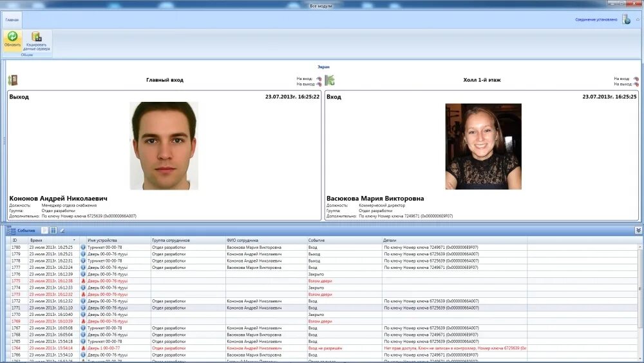644x363 pixels.
Task: Click the blank page icon in События toolbar
Action: [x=45, y=231]
